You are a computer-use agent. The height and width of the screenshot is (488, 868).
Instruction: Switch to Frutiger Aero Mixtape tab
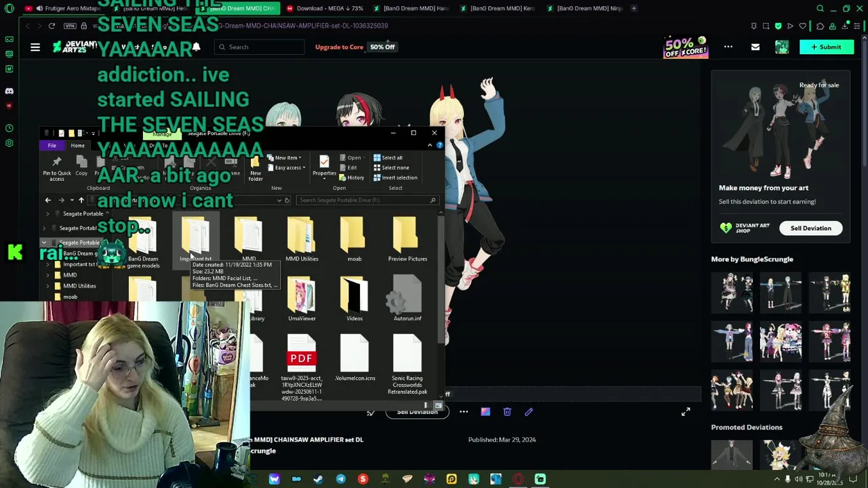66,8
